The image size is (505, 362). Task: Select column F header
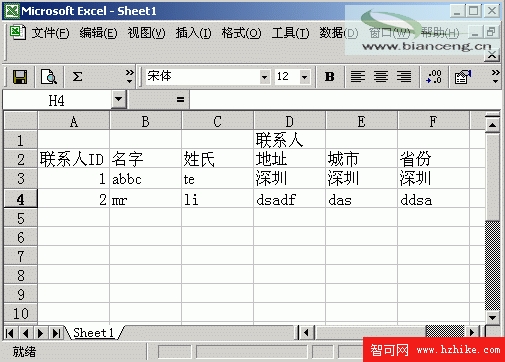coord(433,122)
